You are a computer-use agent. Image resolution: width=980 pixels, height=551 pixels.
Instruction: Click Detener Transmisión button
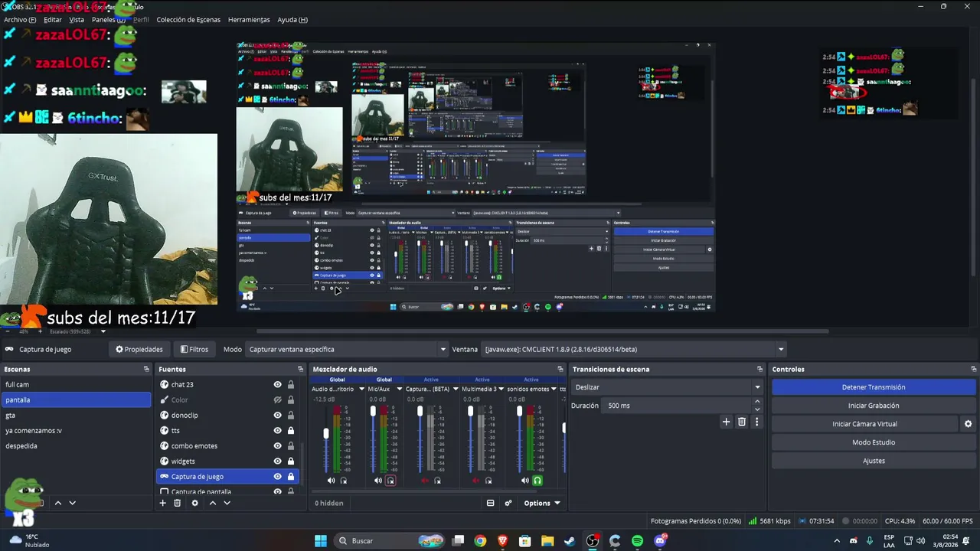[874, 387]
